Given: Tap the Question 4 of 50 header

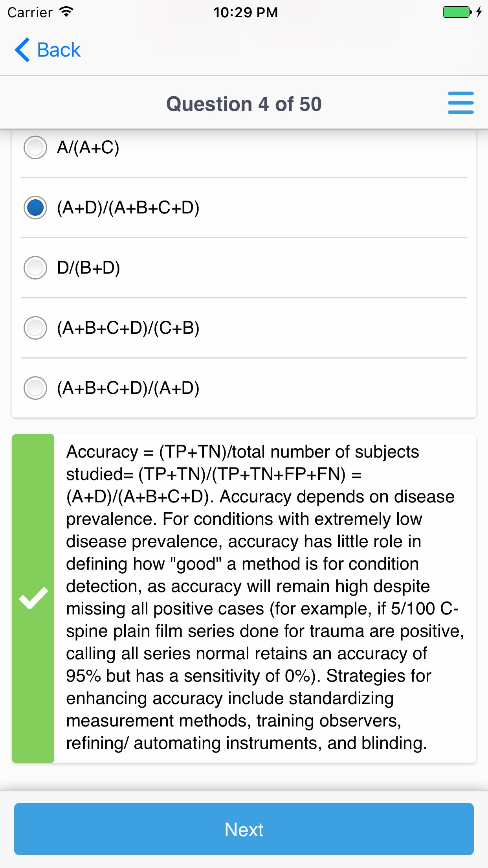Looking at the screenshot, I should pyautogui.click(x=244, y=104).
